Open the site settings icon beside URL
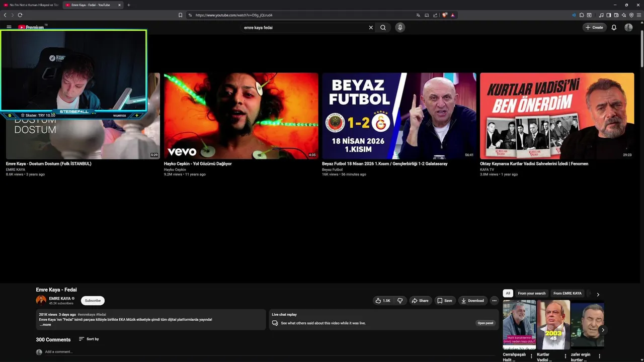Image resolution: width=644 pixels, height=362 pixels. tap(190, 15)
